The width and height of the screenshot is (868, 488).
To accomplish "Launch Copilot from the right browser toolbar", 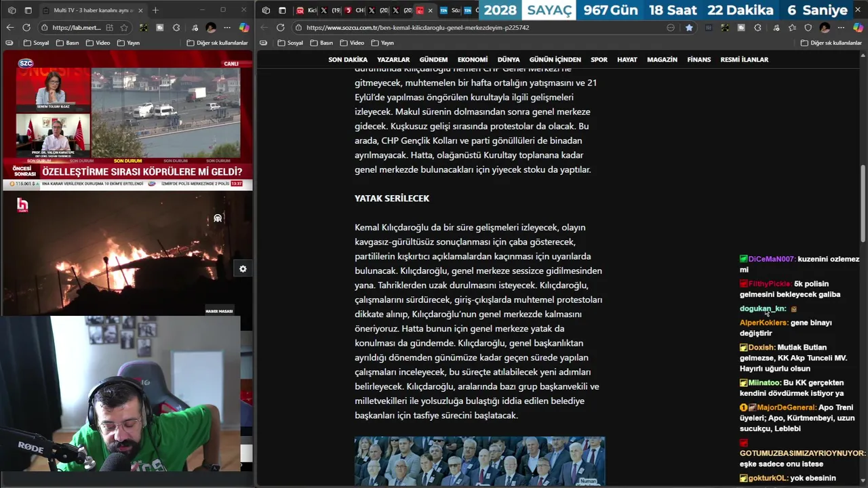I will (858, 28).
